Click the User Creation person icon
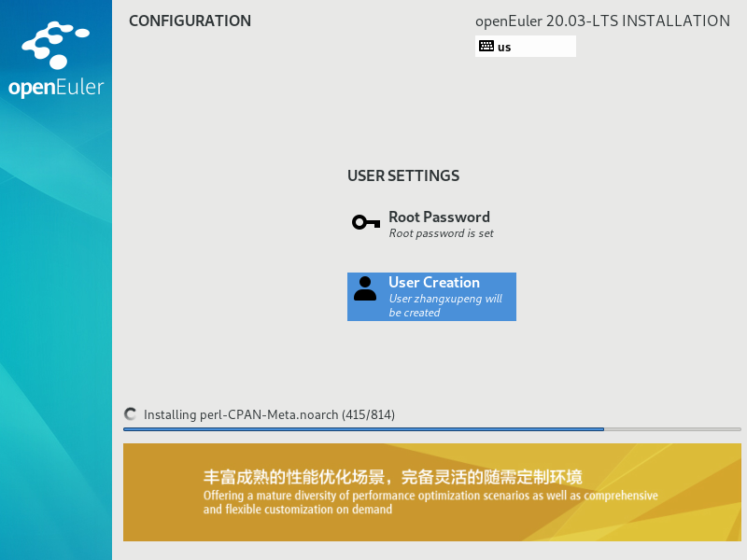Image resolution: width=747 pixels, height=560 pixels. point(365,288)
